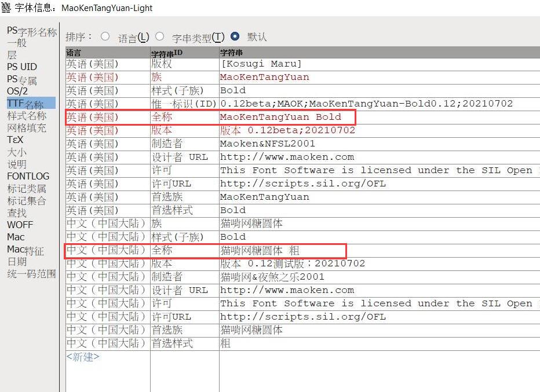Select the 字串类型(T) sort radio button

[x=159, y=36]
